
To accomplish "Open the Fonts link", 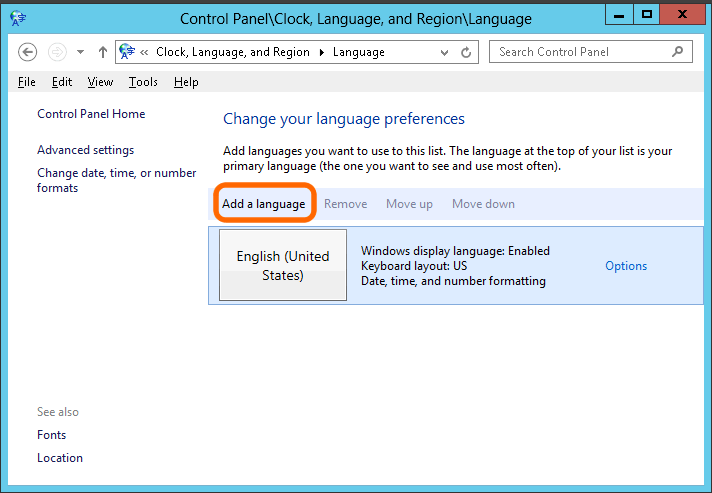I will point(51,435).
